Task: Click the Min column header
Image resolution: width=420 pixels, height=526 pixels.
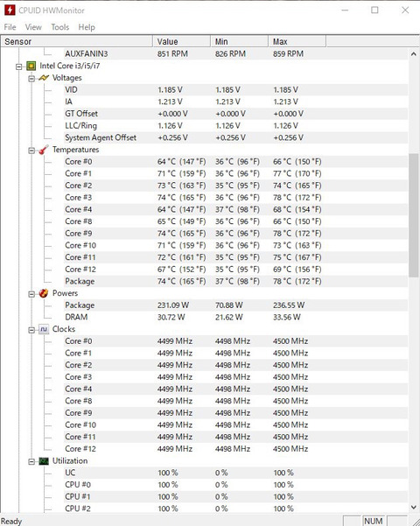Action: pos(239,42)
